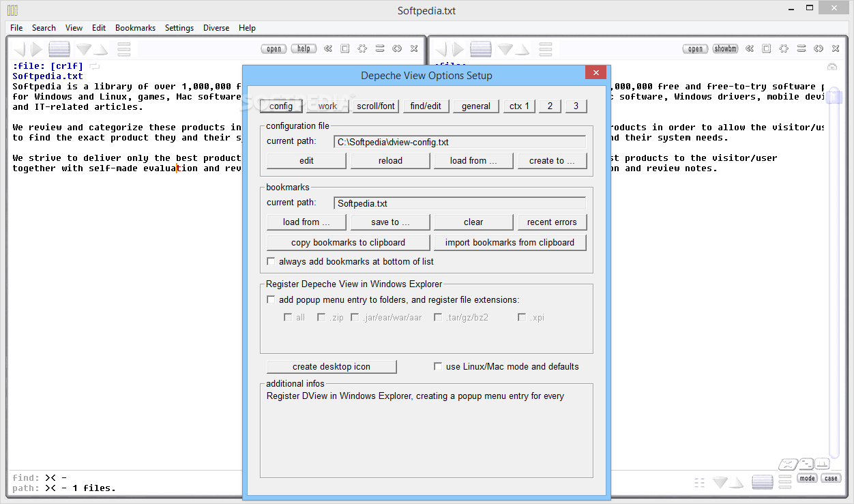Close the left pane with its X icon
854x504 pixels.
pos(414,48)
